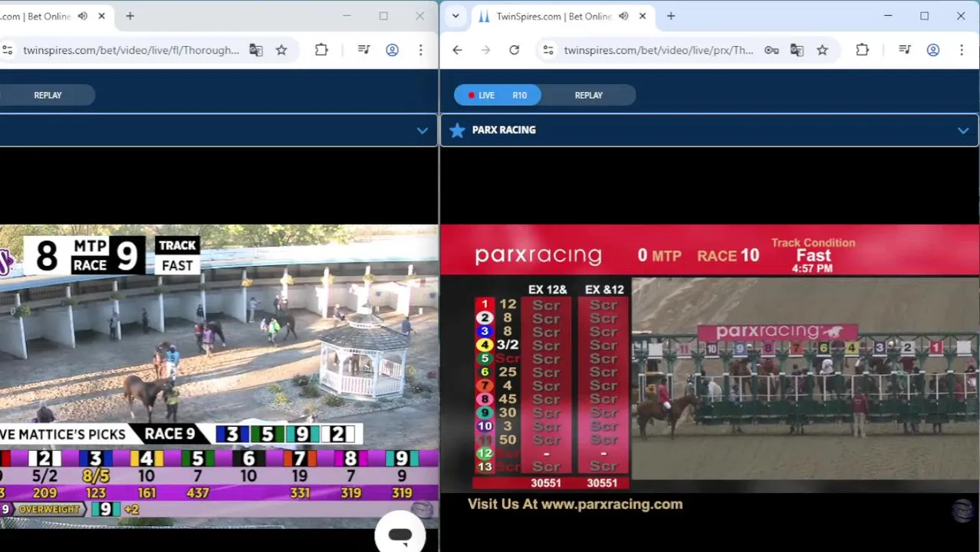Screen dimensions: 980x552
Task: Favorite Parx Racing with star icon
Action: point(457,130)
